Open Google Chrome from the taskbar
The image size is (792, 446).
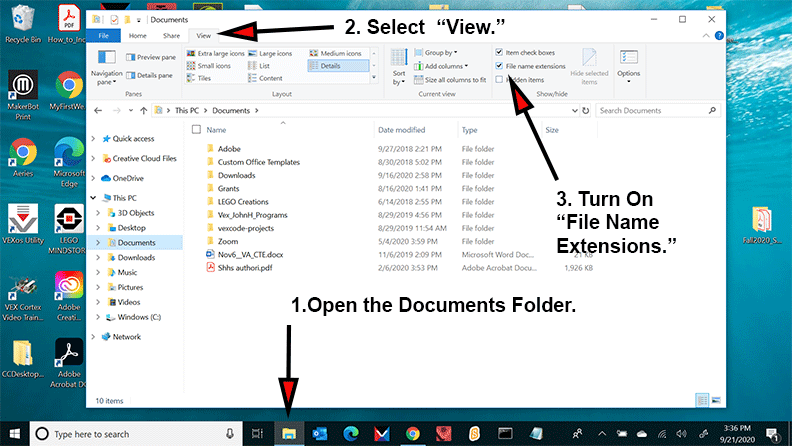(412, 433)
